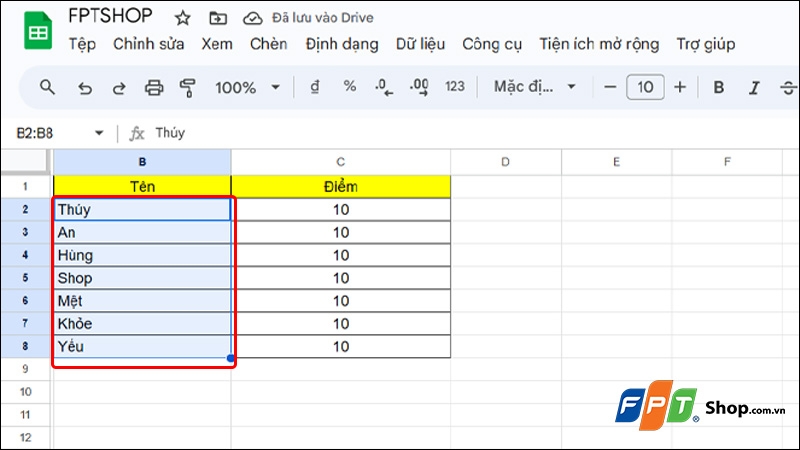The image size is (800, 450).
Task: Decrease decimal places
Action: coord(384,87)
